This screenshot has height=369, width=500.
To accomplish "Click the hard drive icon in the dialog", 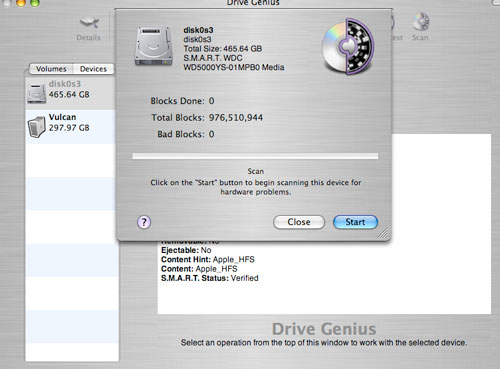I will 154,46.
